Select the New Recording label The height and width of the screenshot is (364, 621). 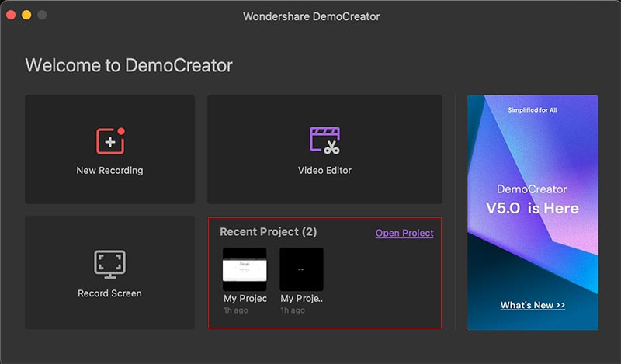click(109, 170)
